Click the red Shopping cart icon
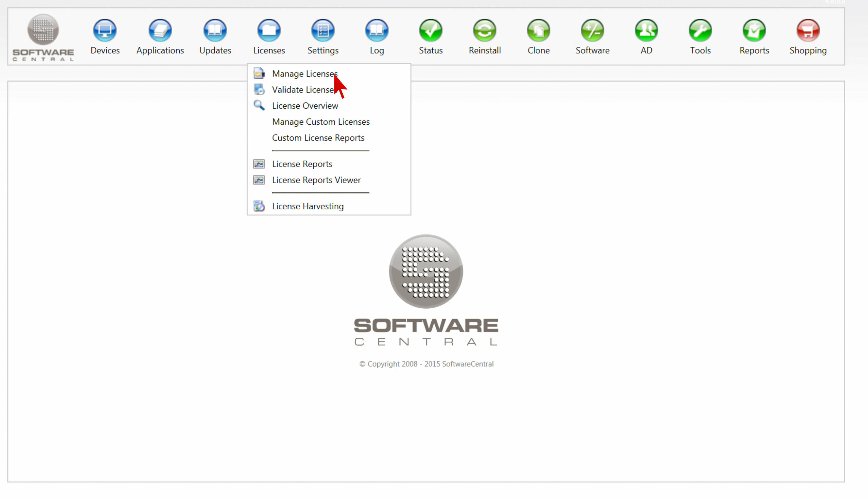This screenshot has height=499, width=868. (x=808, y=30)
